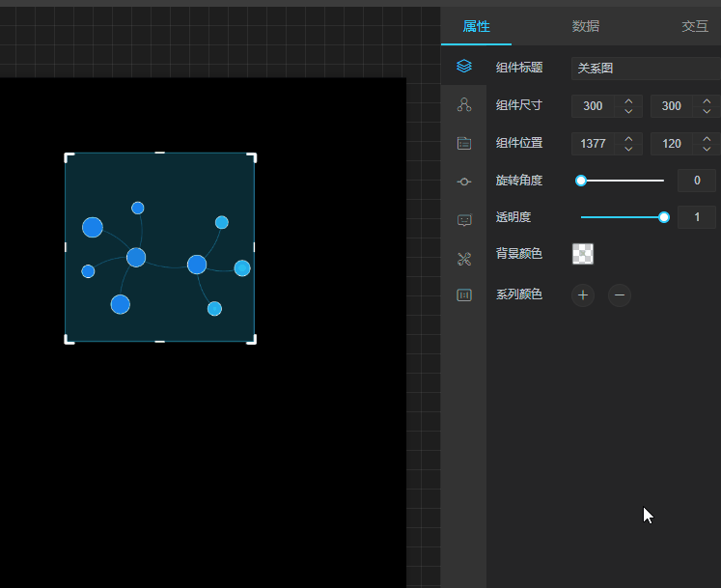Select the line-with-dot sidebar icon
Screen dimensions: 721x588
[x=464, y=182]
